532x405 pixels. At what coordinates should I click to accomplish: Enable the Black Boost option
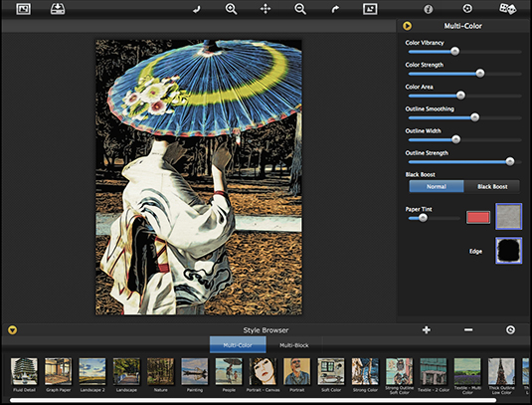pyautogui.click(x=492, y=186)
